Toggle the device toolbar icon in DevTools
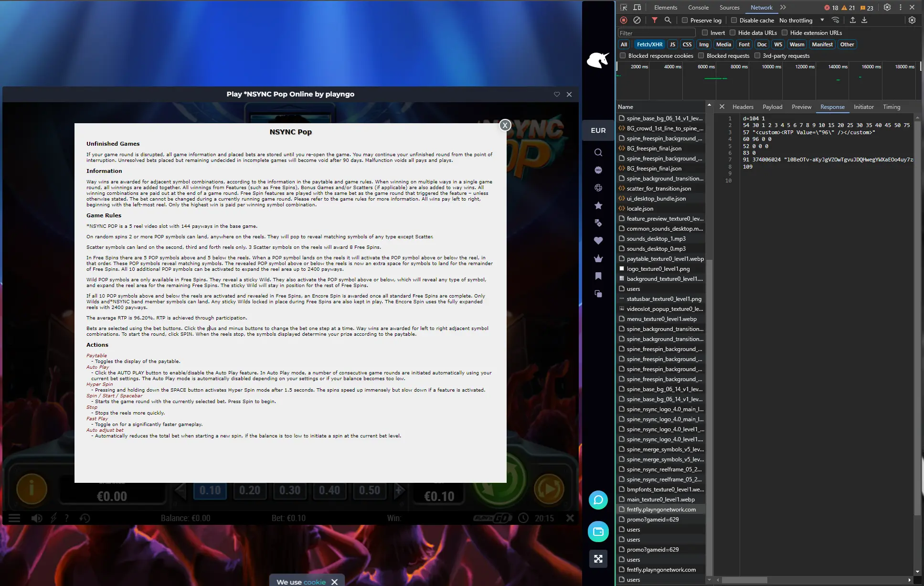Viewport: 924px width, 586px height. (x=637, y=7)
